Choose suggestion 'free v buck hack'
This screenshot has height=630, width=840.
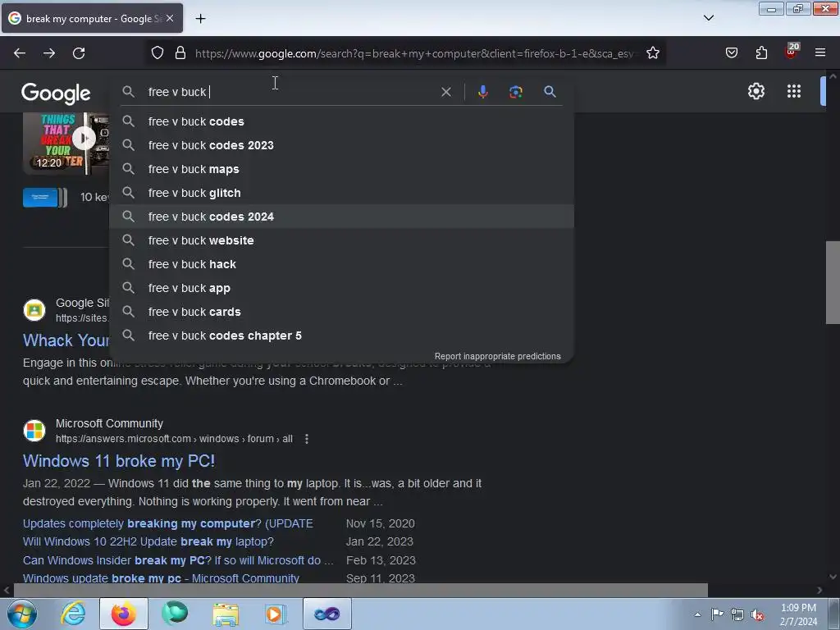341,264
